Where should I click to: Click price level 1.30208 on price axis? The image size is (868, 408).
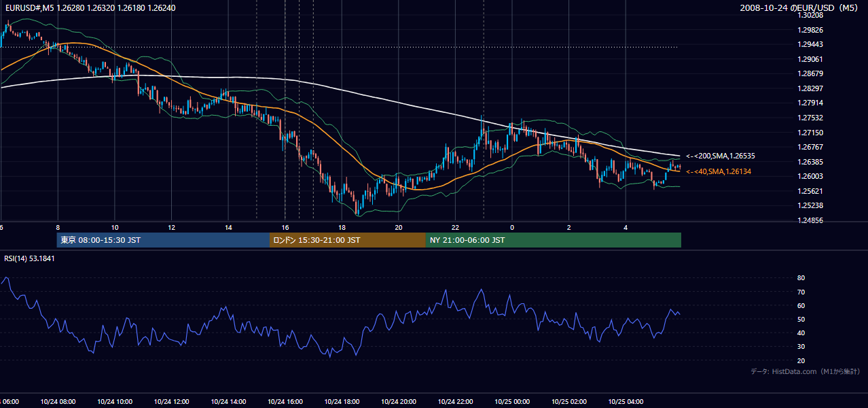[x=810, y=15]
